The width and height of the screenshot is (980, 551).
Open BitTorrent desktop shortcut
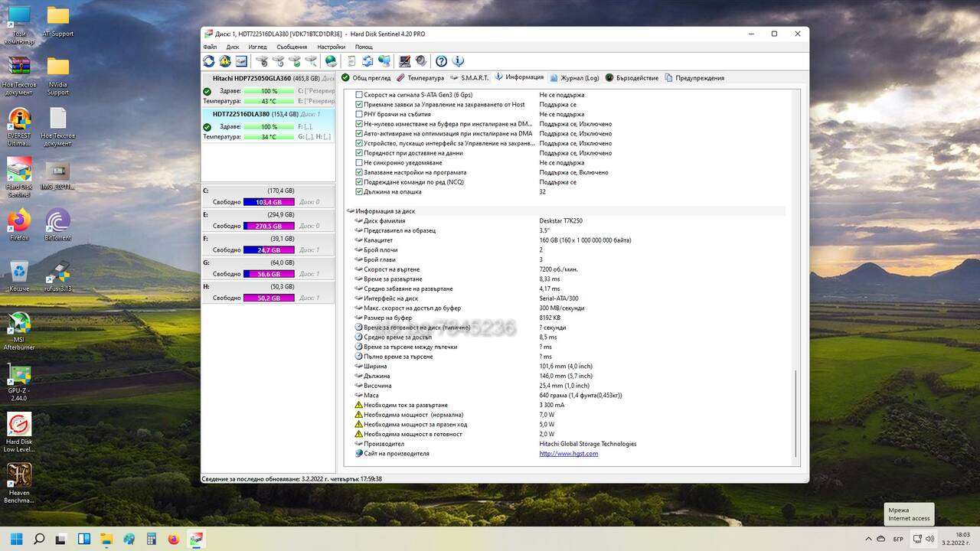[57, 224]
